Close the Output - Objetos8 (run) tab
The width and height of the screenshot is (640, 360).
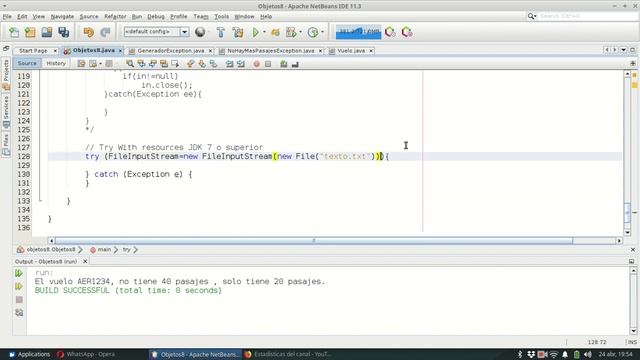85,261
